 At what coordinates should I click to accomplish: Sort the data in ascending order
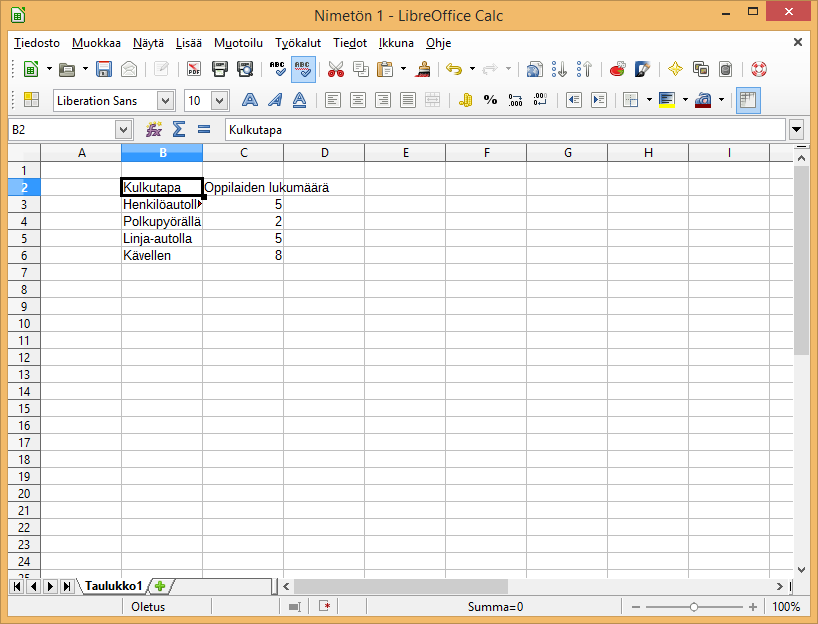point(560,69)
